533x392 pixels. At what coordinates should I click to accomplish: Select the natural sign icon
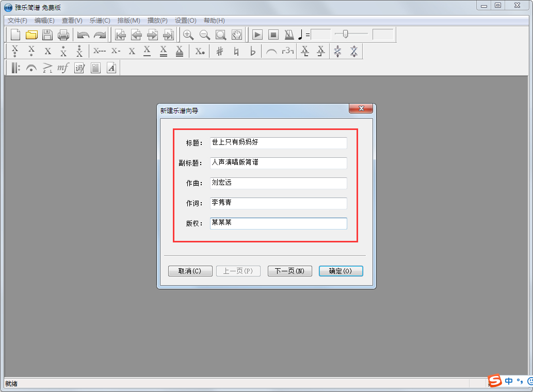[x=235, y=51]
